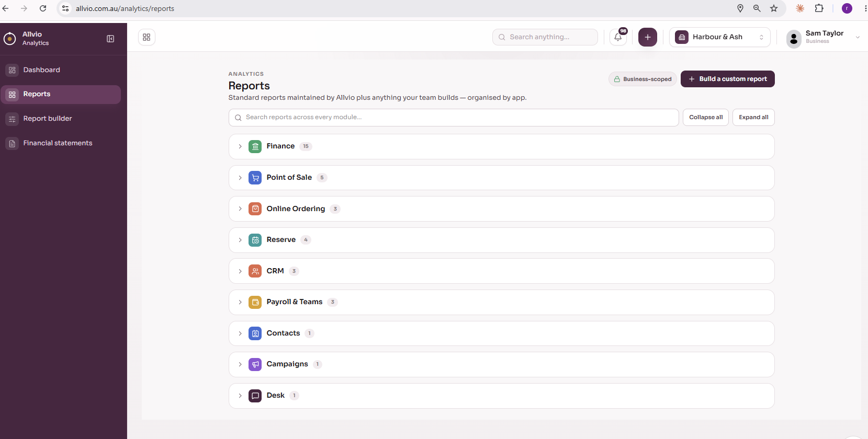Click the Search reports across every module field
868x439 pixels.
click(454, 118)
